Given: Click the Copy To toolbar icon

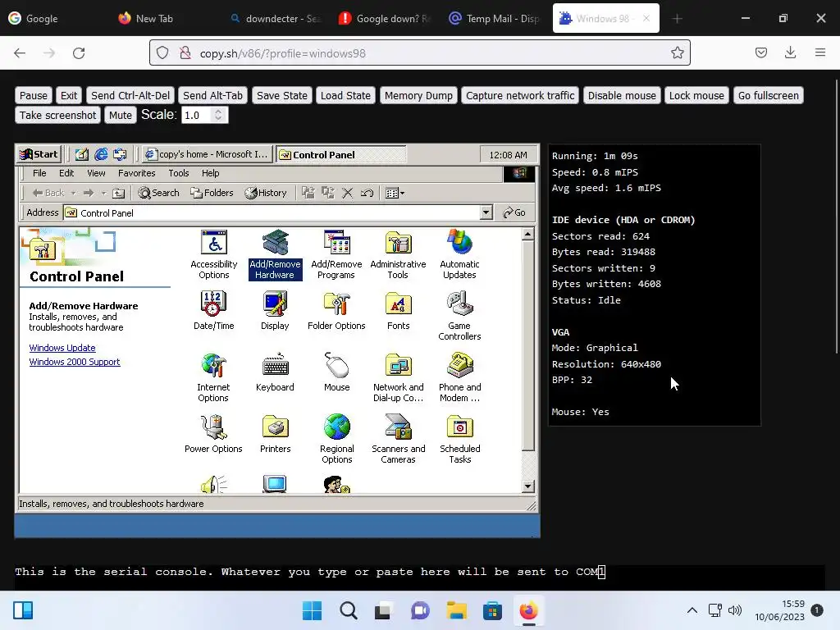Looking at the screenshot, I should click(328, 193).
